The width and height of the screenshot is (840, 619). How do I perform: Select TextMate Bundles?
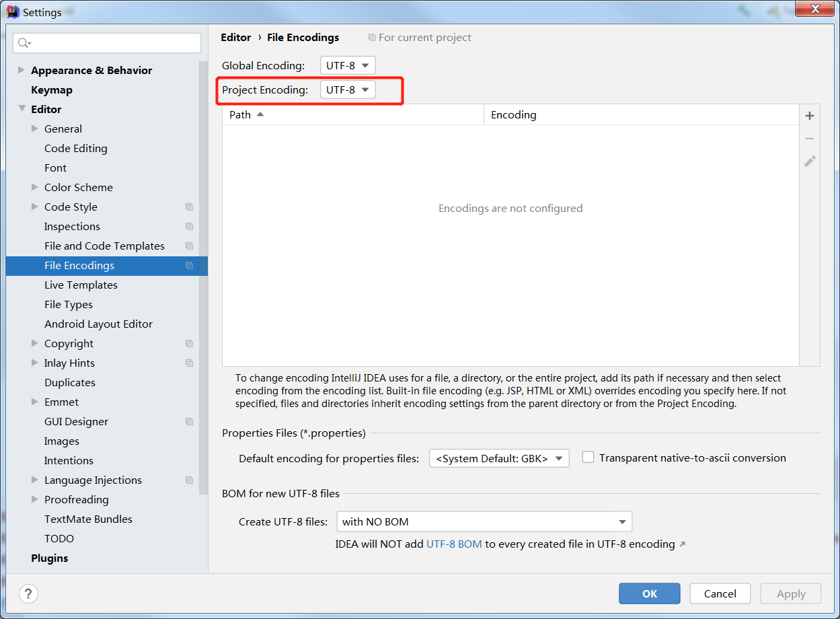point(88,519)
